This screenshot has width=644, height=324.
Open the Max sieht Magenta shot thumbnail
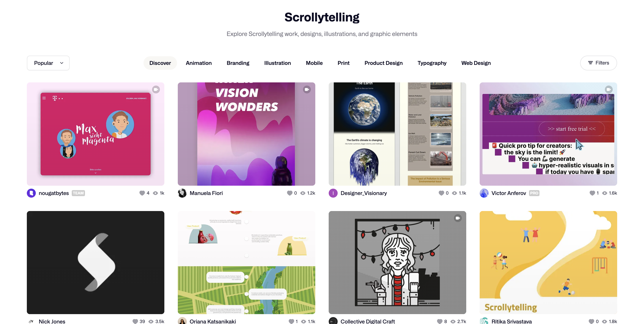(95, 134)
